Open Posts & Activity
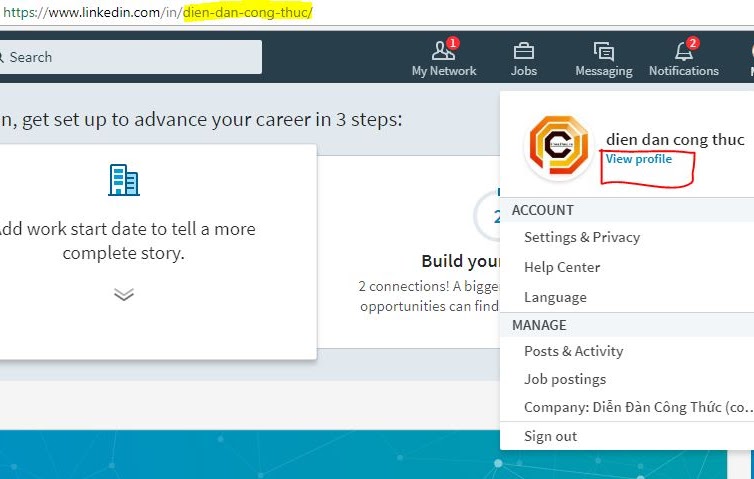The image size is (754, 479). tap(573, 351)
